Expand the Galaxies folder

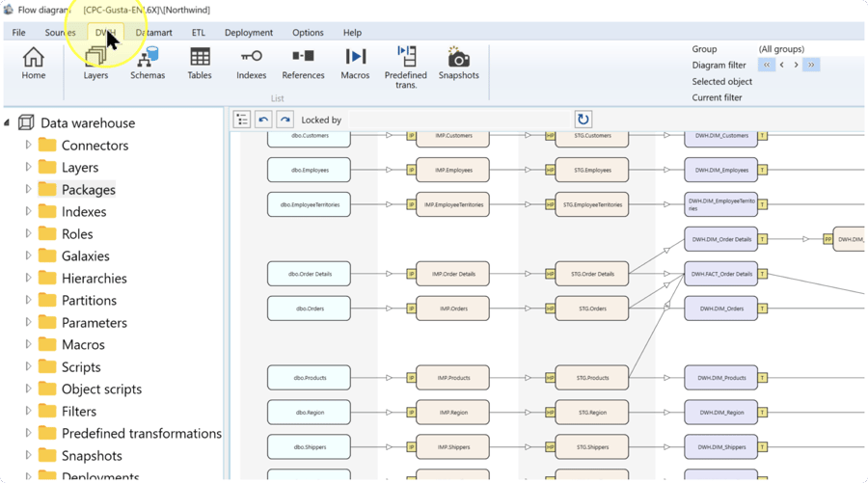[28, 255]
